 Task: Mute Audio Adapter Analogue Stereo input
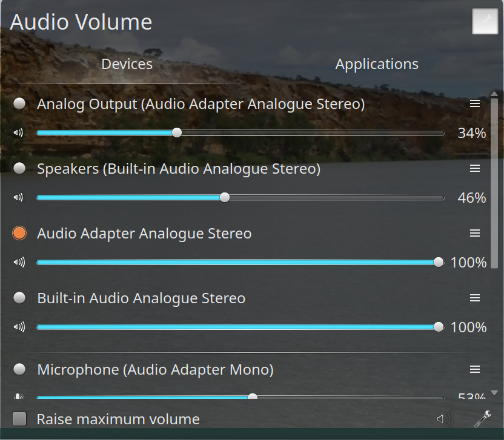click(x=19, y=262)
